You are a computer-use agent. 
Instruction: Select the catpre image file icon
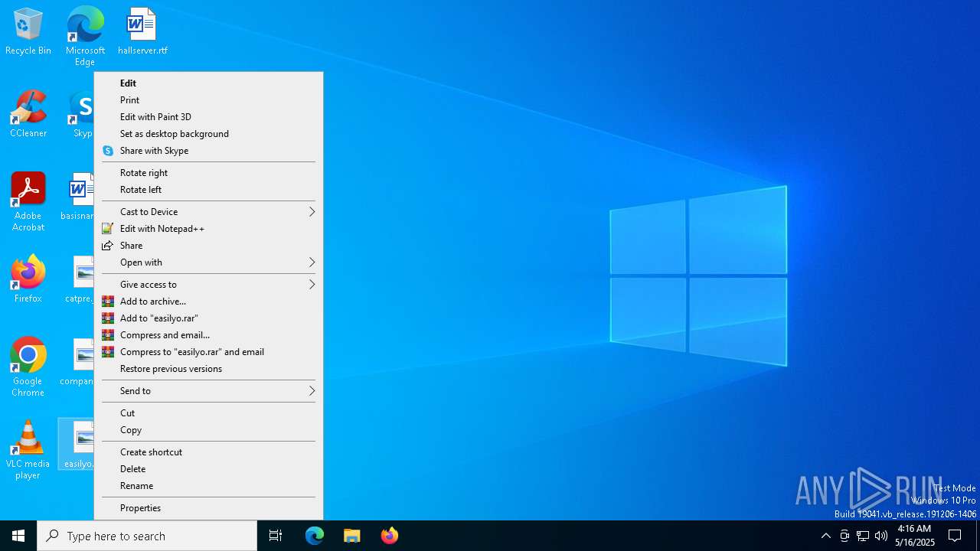click(x=79, y=279)
